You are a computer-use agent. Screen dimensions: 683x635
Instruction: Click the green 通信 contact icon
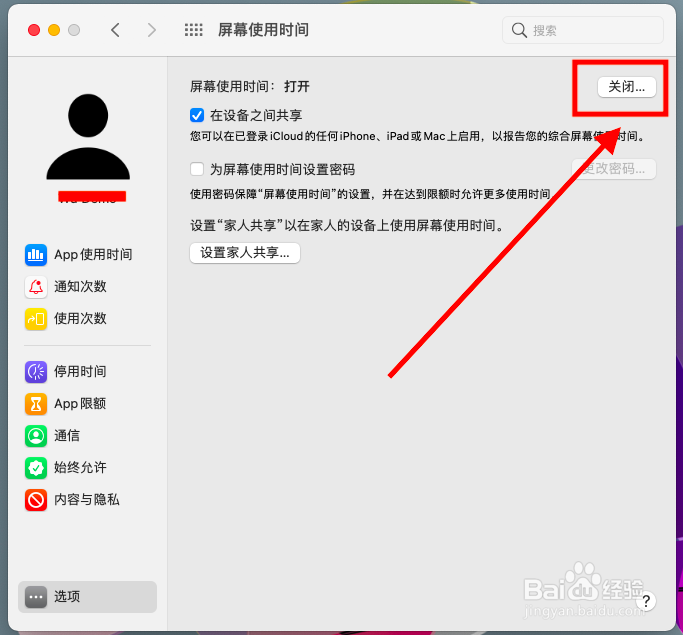[x=36, y=436]
